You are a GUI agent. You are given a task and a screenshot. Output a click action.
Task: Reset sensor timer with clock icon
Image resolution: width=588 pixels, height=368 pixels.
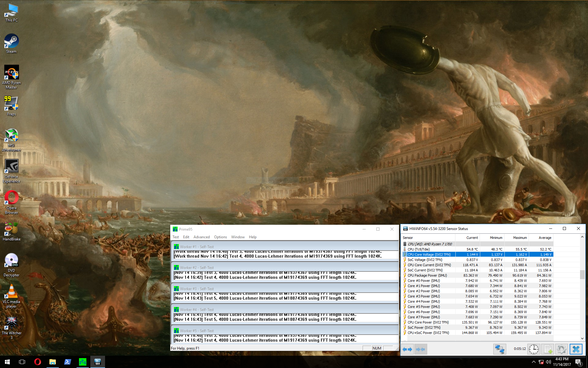(x=534, y=349)
